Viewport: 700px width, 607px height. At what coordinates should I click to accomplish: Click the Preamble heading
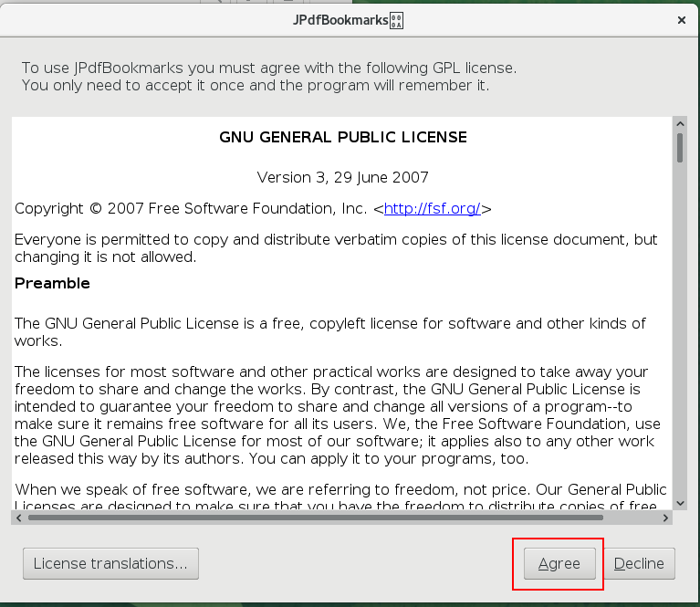coord(52,283)
